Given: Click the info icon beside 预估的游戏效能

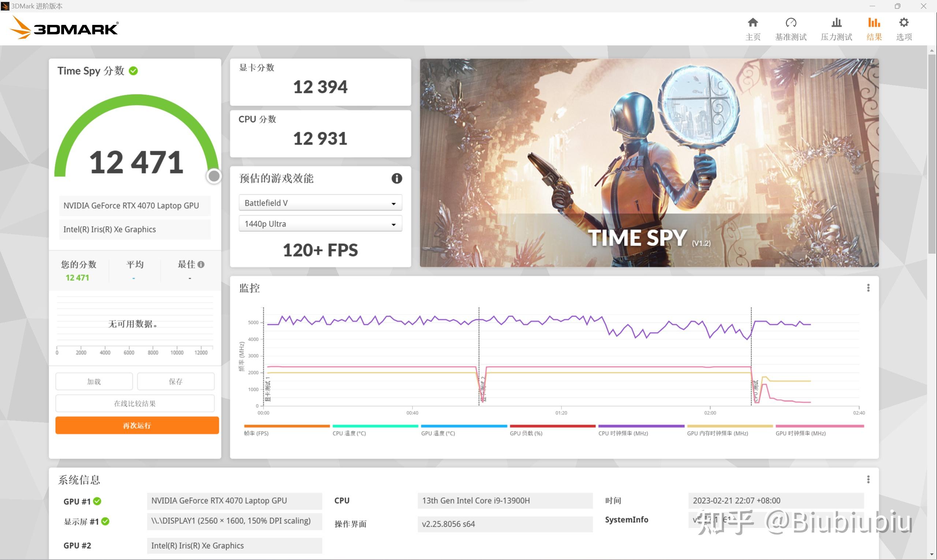Looking at the screenshot, I should [396, 178].
